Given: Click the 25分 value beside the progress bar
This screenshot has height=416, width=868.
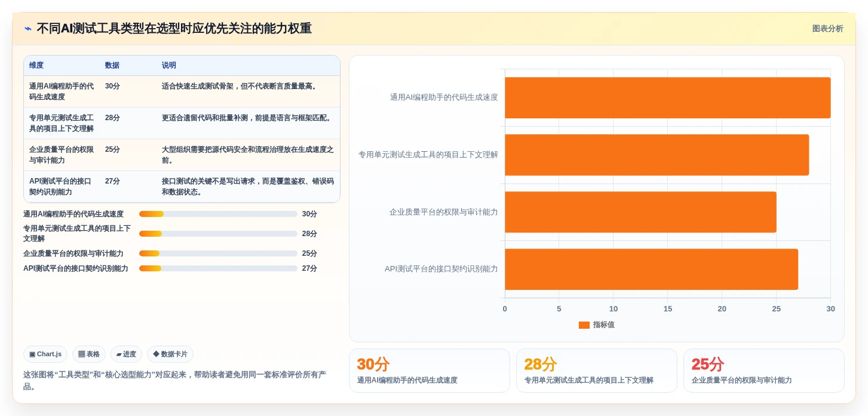Looking at the screenshot, I should point(309,253).
